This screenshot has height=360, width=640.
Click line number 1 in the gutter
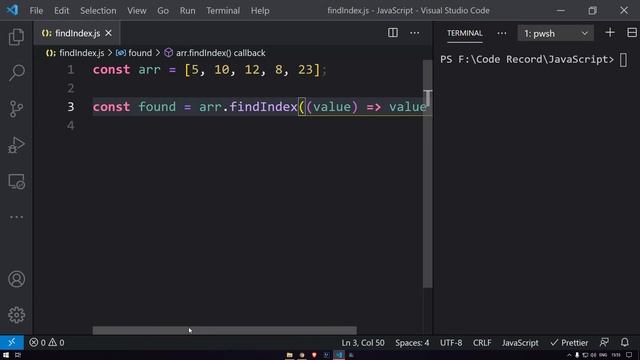71,69
